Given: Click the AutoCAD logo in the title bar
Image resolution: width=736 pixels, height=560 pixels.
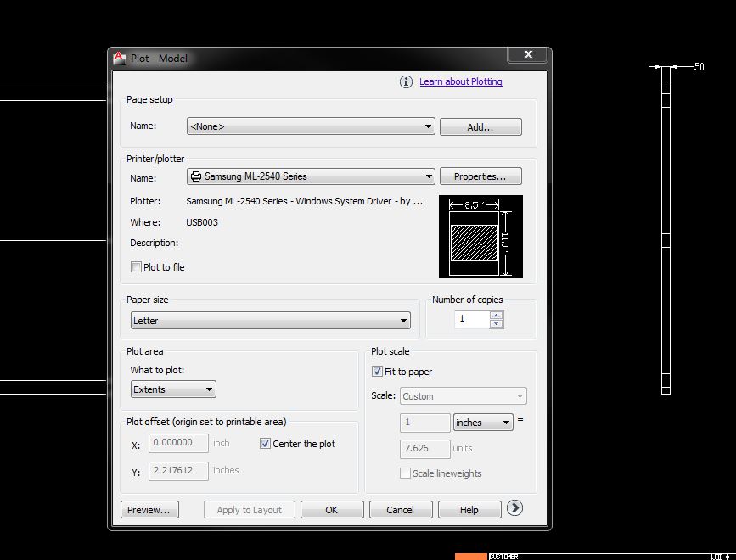Looking at the screenshot, I should [119, 58].
